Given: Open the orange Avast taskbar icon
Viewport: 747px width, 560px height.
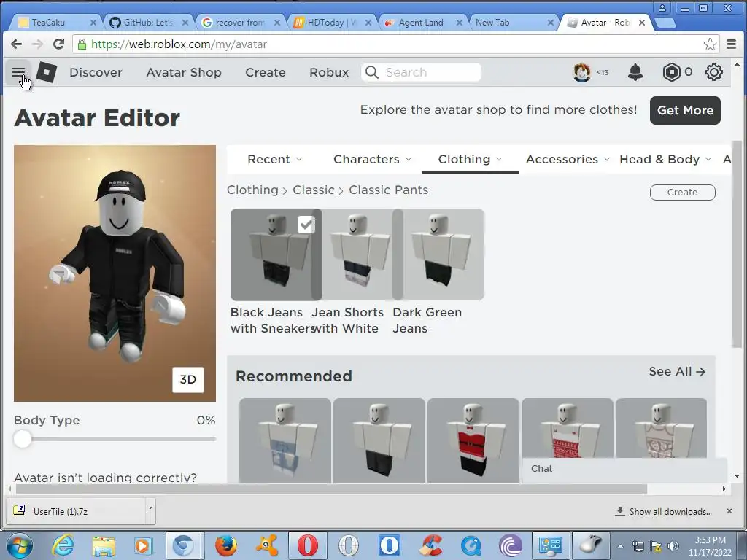Looking at the screenshot, I should [267, 545].
